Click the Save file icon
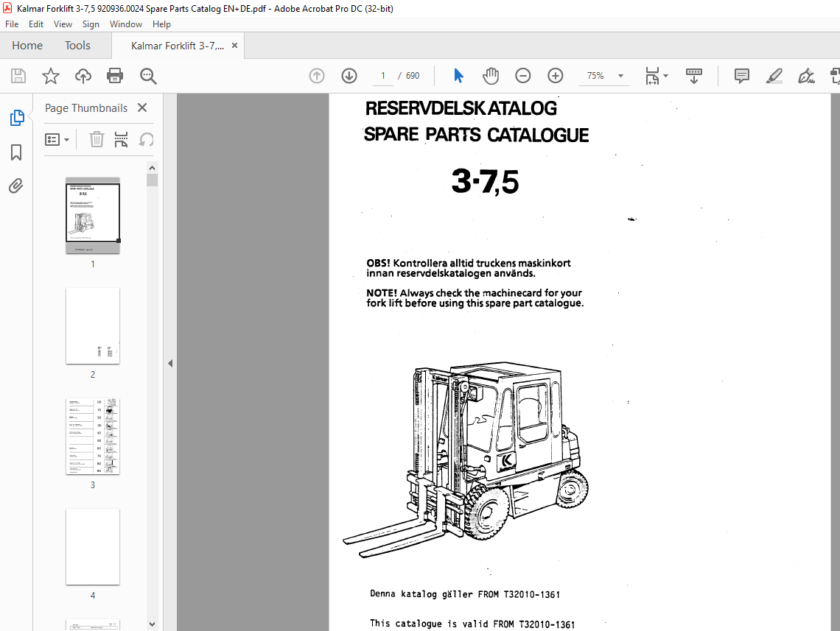Viewport: 840px width, 631px height. 18,76
